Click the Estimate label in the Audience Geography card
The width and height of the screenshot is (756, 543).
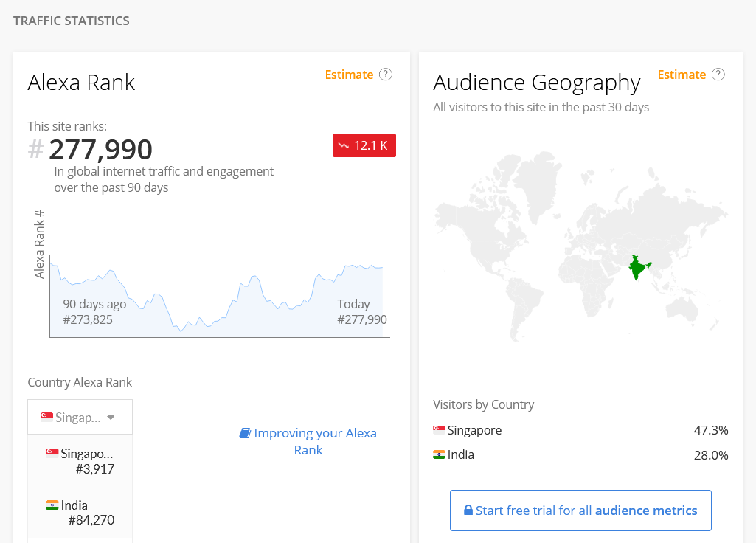[x=682, y=75]
